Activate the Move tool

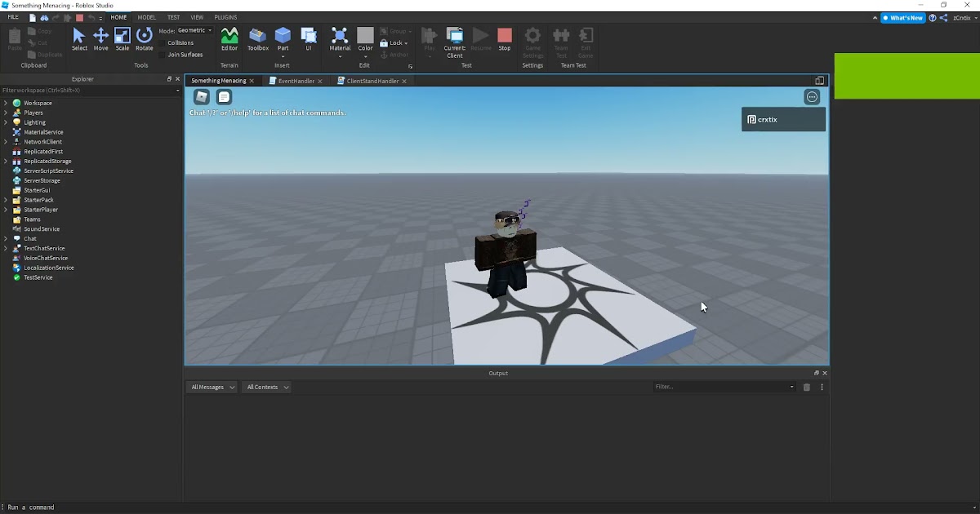coord(100,39)
